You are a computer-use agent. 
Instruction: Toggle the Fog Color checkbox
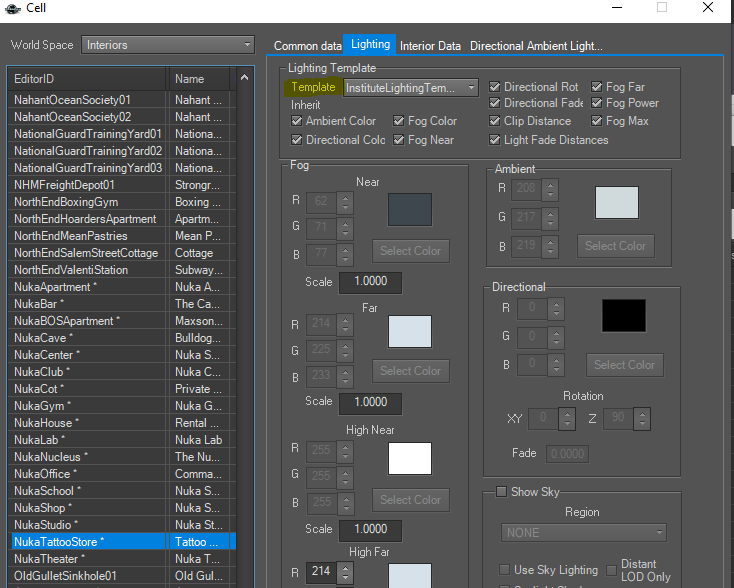click(x=398, y=121)
